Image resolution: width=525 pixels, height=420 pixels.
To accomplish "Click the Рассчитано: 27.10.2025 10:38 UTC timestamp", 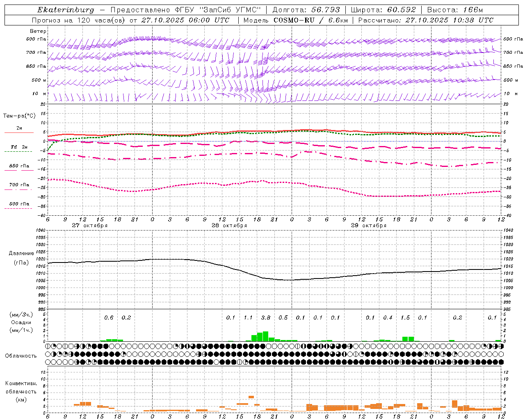I will pos(426,20).
